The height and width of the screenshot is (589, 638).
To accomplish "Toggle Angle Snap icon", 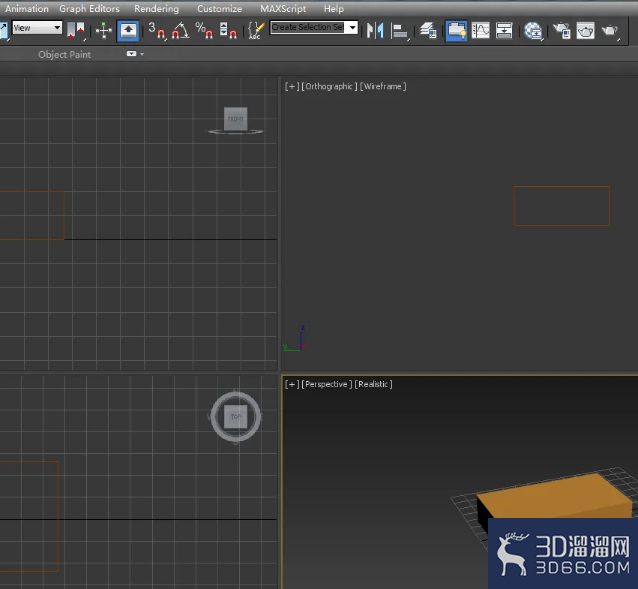I will 180,31.
